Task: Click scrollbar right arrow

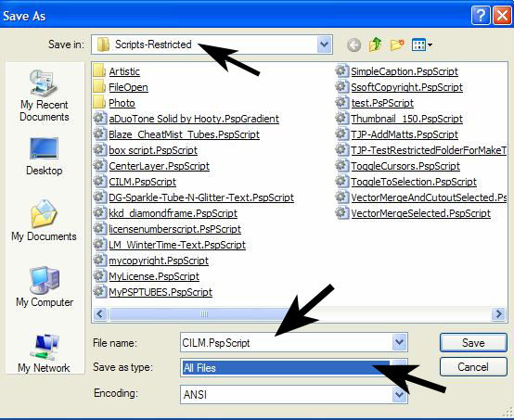Action: click(x=498, y=314)
